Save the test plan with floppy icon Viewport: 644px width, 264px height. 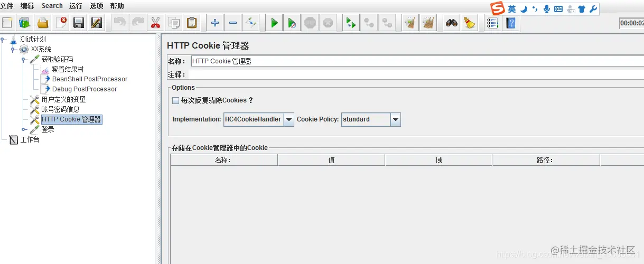(79, 23)
